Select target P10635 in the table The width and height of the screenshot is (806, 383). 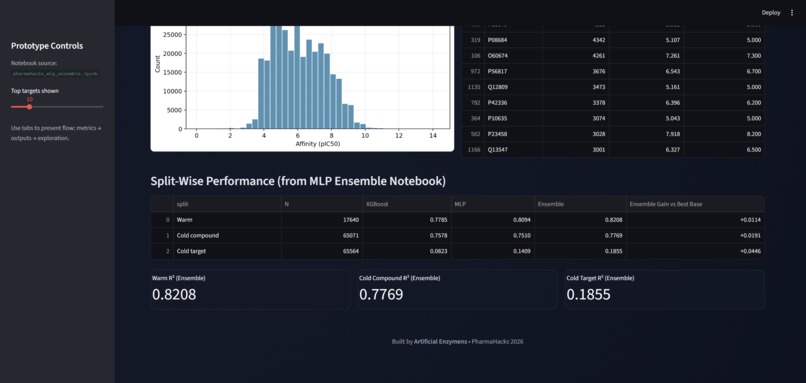[x=513, y=118]
